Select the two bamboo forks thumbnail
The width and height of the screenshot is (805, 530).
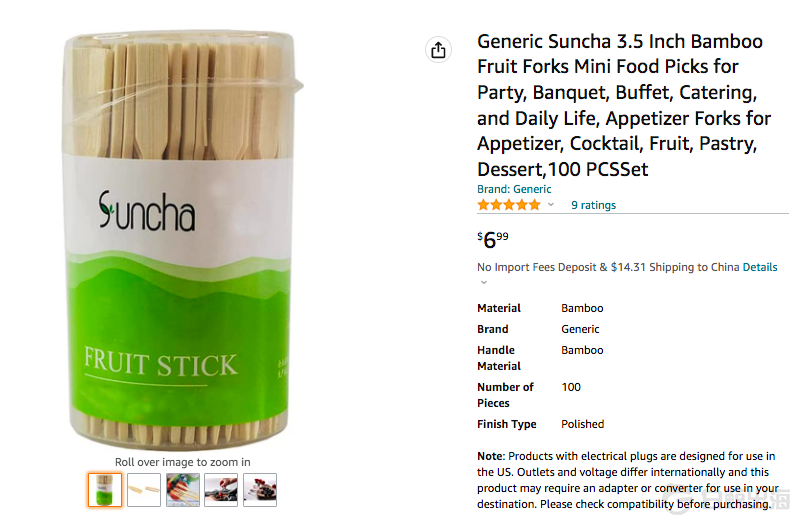(x=144, y=490)
